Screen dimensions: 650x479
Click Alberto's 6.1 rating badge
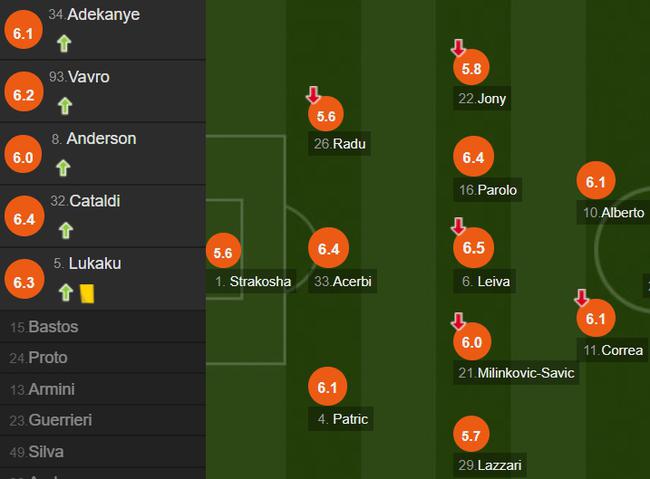click(596, 181)
